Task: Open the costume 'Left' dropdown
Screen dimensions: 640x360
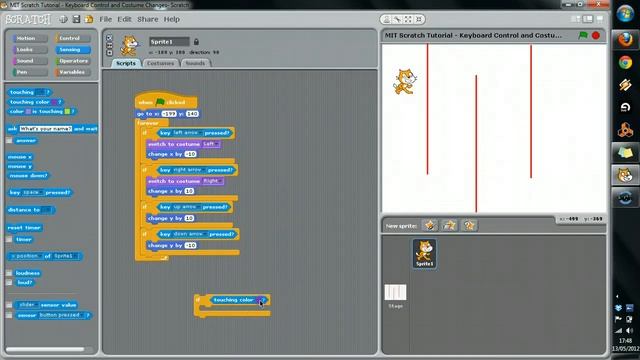Action: point(211,144)
